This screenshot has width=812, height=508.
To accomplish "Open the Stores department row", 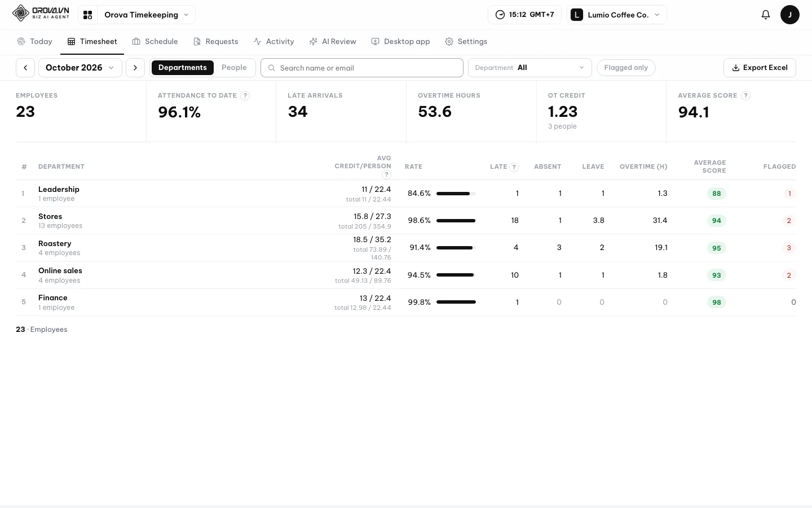I will 406,221.
